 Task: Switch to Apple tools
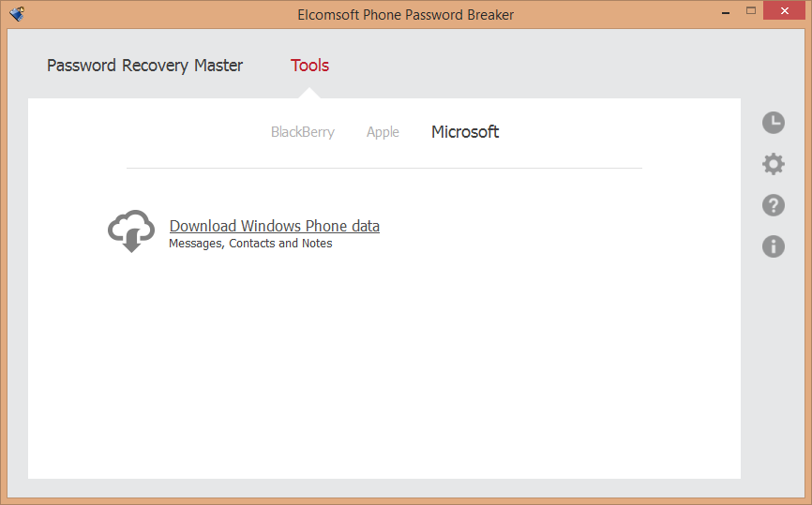[x=383, y=132]
